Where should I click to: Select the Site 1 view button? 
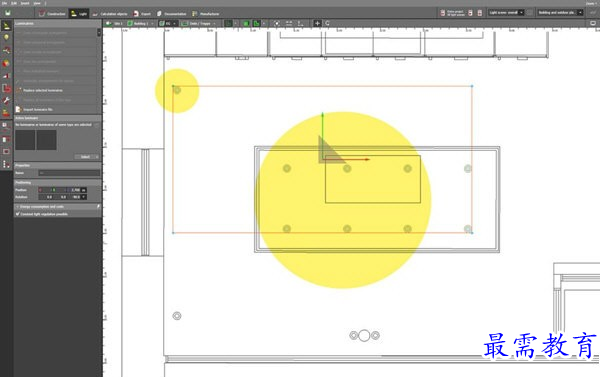(114, 24)
